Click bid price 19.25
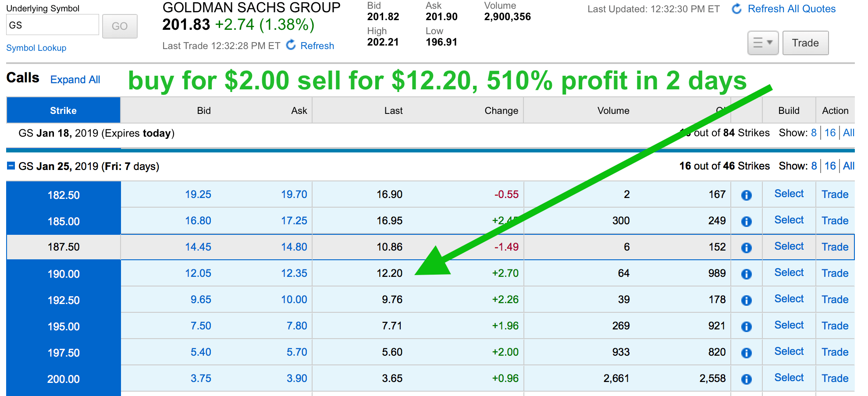 198,194
